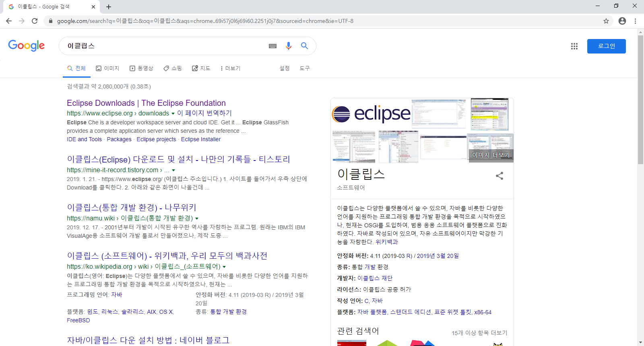Viewport: 644px width, 346px height.
Task: Bookmark this page with the star icon
Action: (606, 21)
